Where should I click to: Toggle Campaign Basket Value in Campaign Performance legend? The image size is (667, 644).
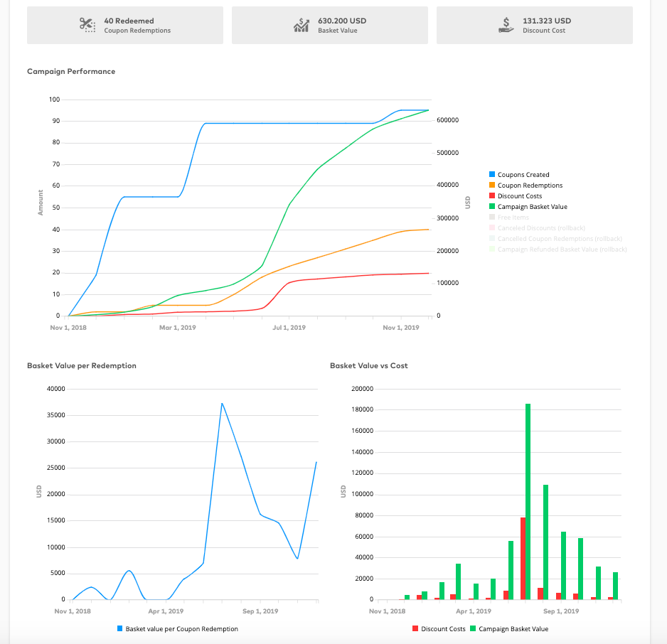[528, 207]
